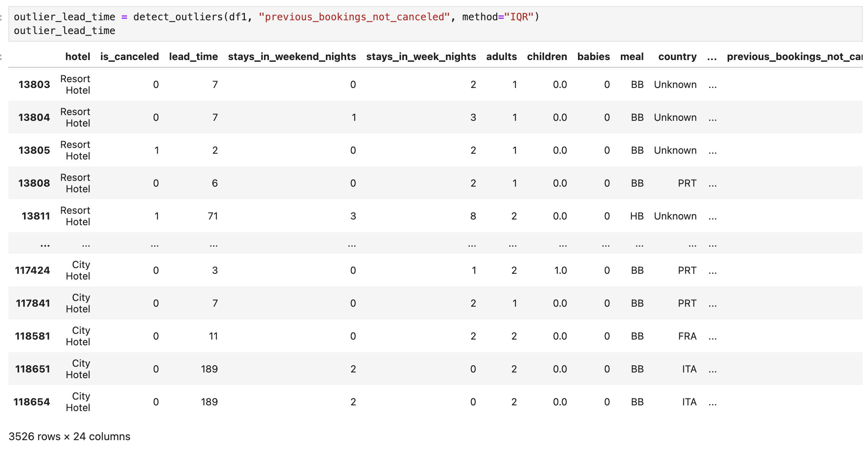868x452 pixels.
Task: Click the 'children' column header
Action: click(x=547, y=57)
